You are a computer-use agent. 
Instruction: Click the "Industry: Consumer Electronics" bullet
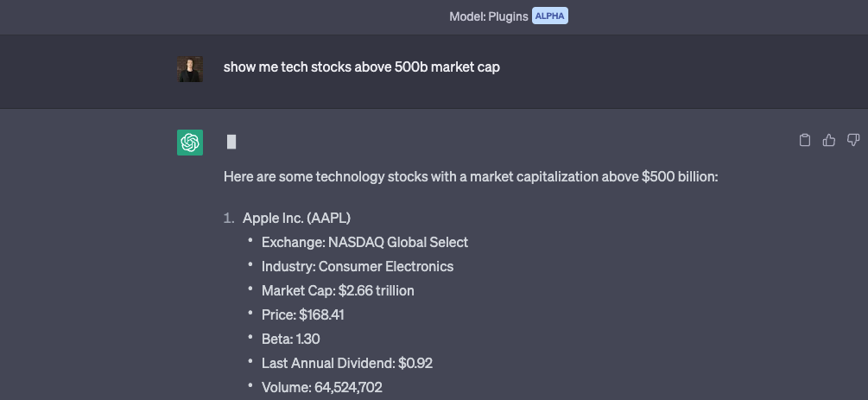(x=357, y=266)
